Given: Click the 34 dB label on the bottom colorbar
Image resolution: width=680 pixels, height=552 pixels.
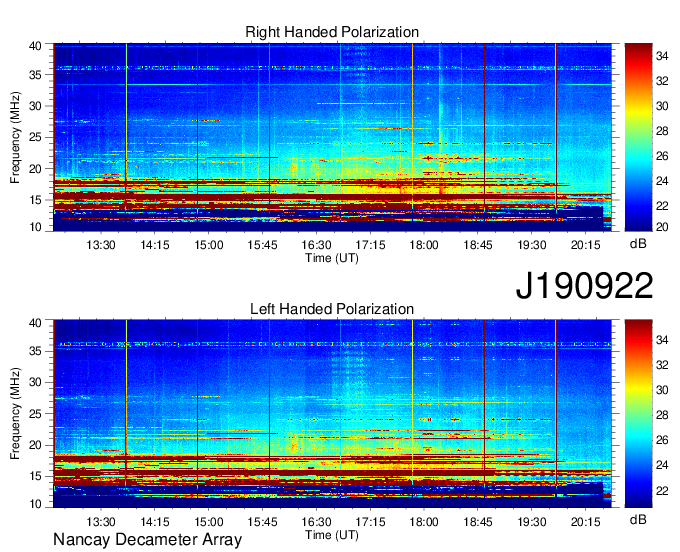Looking at the screenshot, I should (x=662, y=340).
